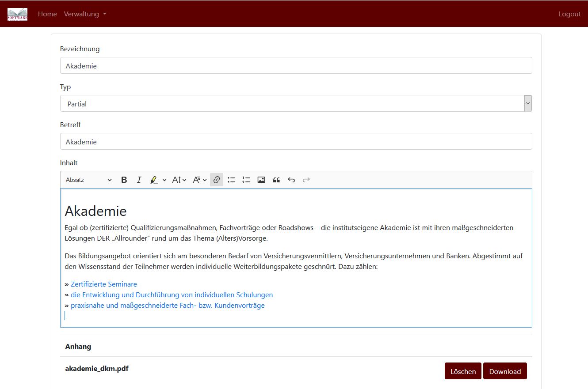Insert a hyperlink using the link icon
588x389 pixels.
pos(216,180)
